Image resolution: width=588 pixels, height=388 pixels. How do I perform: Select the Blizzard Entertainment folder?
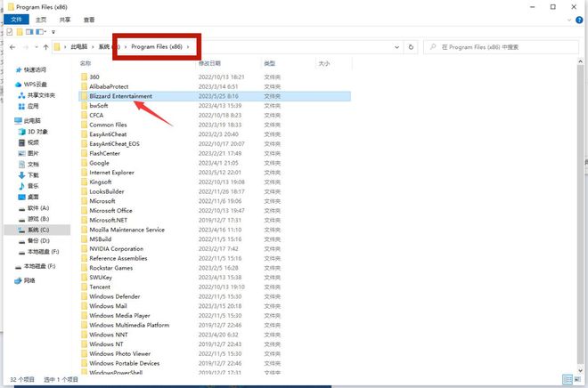click(120, 95)
